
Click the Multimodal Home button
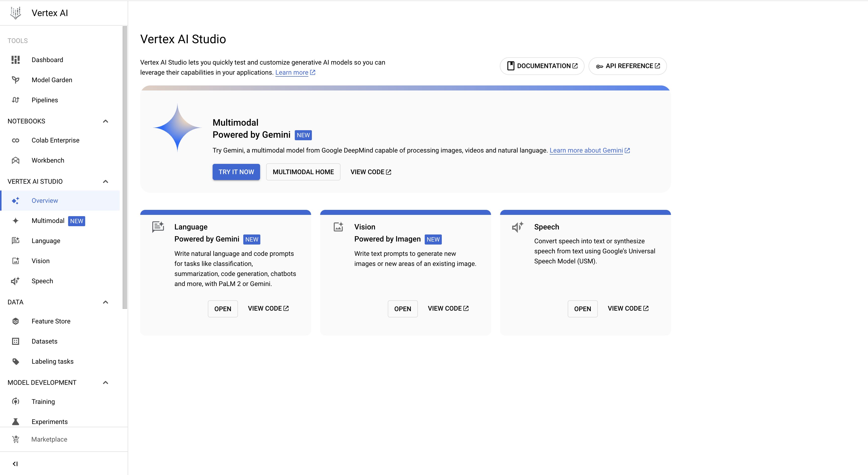(303, 172)
